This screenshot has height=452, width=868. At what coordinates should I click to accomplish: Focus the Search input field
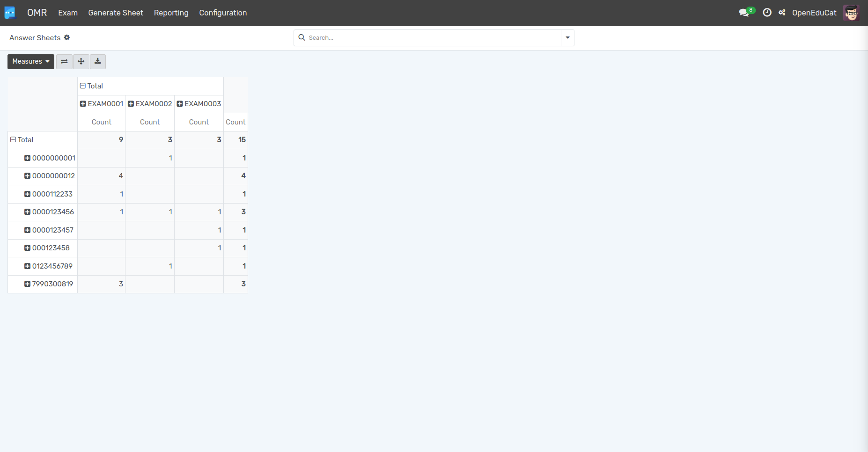tap(434, 37)
